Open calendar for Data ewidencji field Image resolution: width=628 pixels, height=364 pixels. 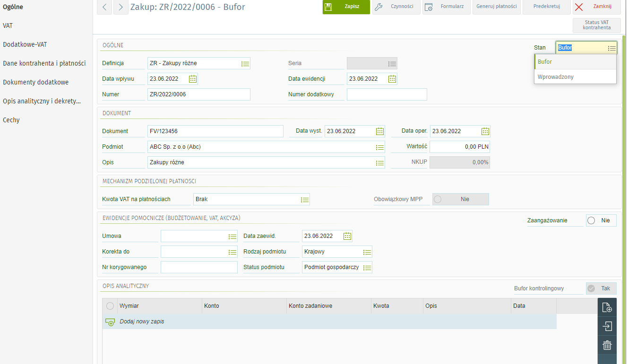click(x=392, y=79)
